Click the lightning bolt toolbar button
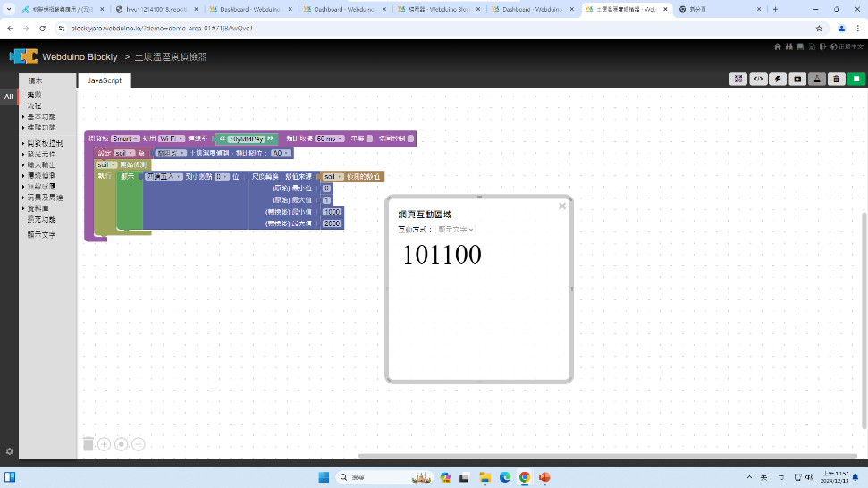 [778, 79]
